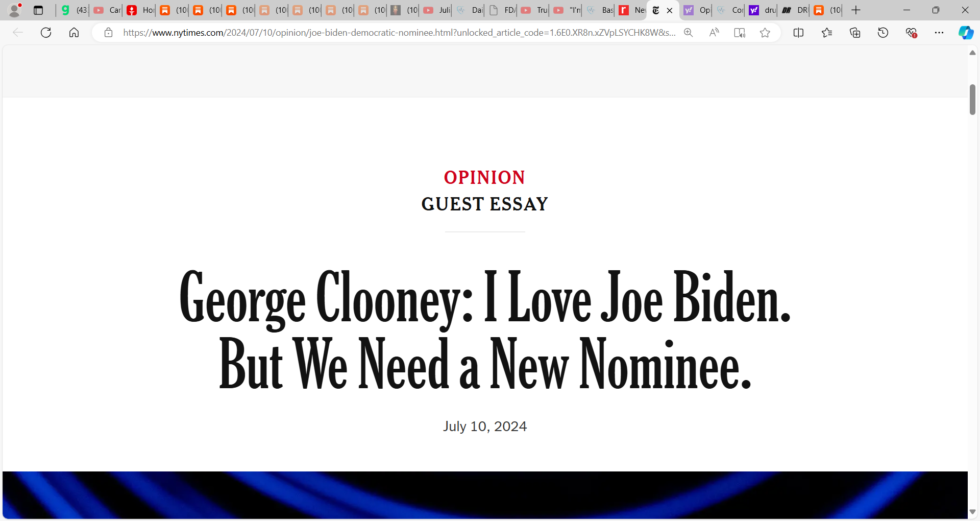Open a new tab with the plus button

pos(856,10)
